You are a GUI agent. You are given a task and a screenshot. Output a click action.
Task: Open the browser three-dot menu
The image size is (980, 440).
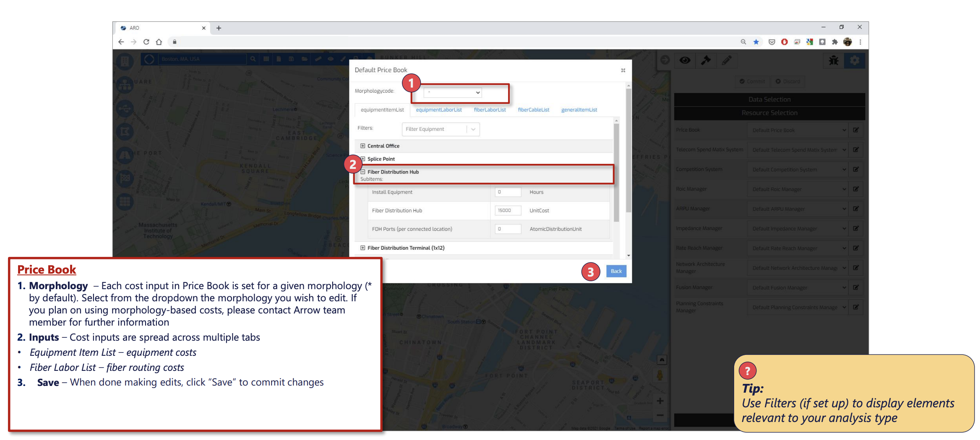coord(860,42)
